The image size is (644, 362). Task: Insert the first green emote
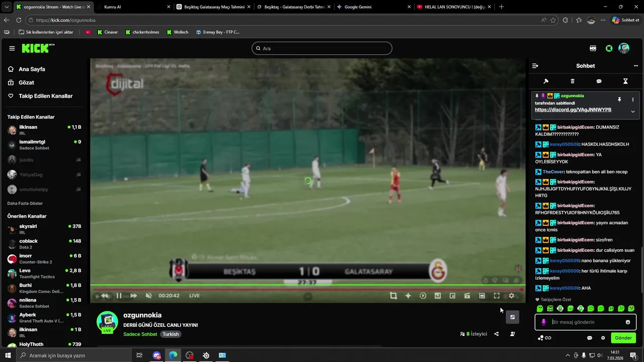pyautogui.click(x=540, y=308)
